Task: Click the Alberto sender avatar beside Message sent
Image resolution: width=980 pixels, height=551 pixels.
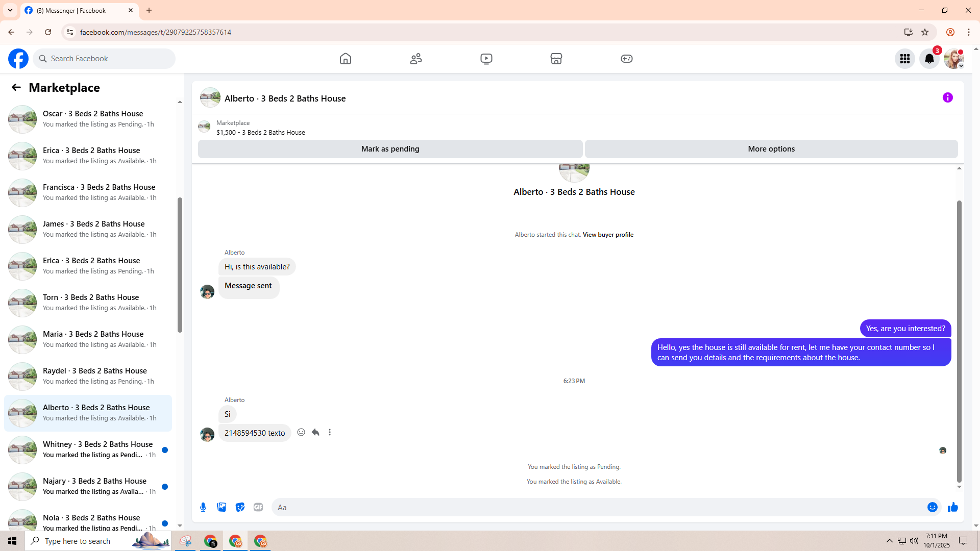Action: click(207, 292)
